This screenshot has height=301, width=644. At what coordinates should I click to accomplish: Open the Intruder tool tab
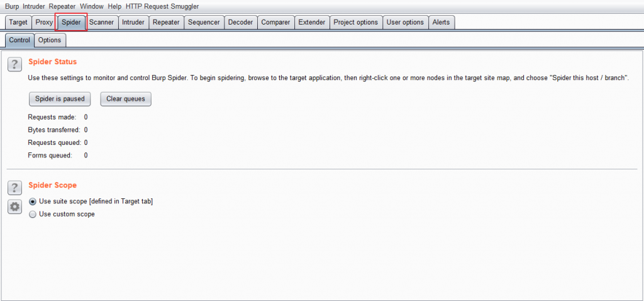coord(133,22)
